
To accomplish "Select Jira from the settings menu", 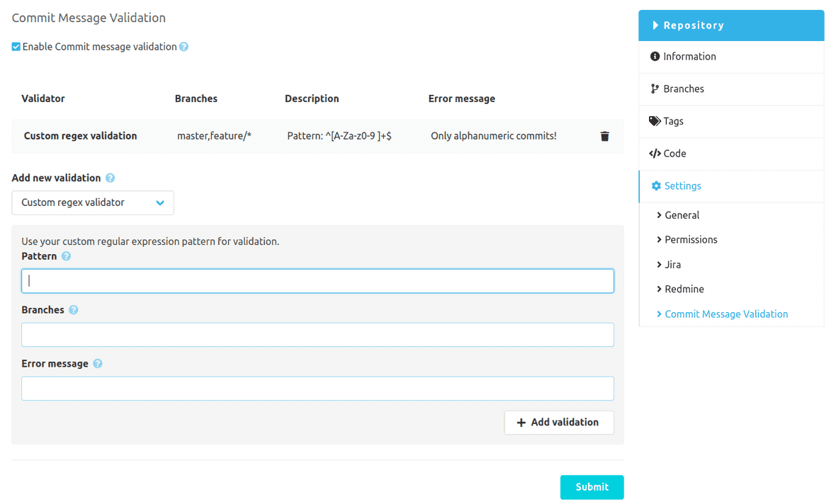I will (x=672, y=264).
